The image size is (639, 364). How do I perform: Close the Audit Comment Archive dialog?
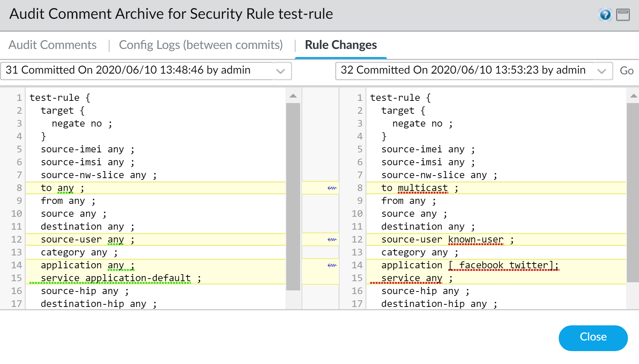click(x=593, y=338)
